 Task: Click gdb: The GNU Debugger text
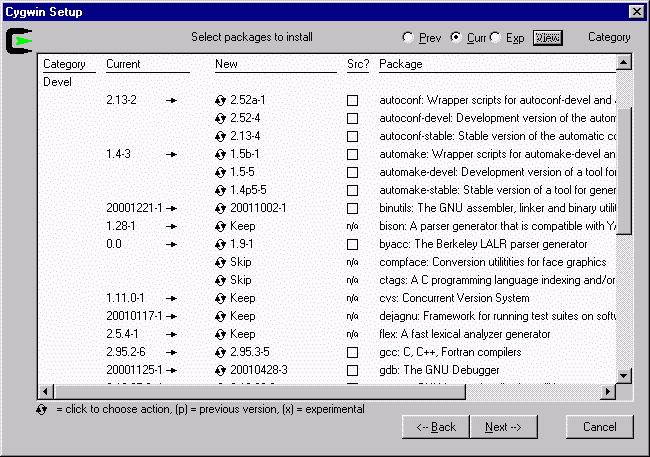point(439,371)
